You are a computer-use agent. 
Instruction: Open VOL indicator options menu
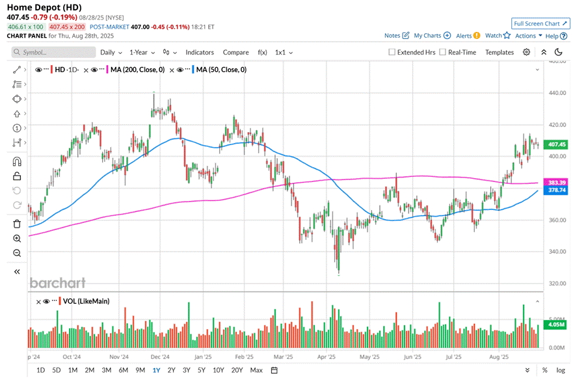tap(55, 301)
